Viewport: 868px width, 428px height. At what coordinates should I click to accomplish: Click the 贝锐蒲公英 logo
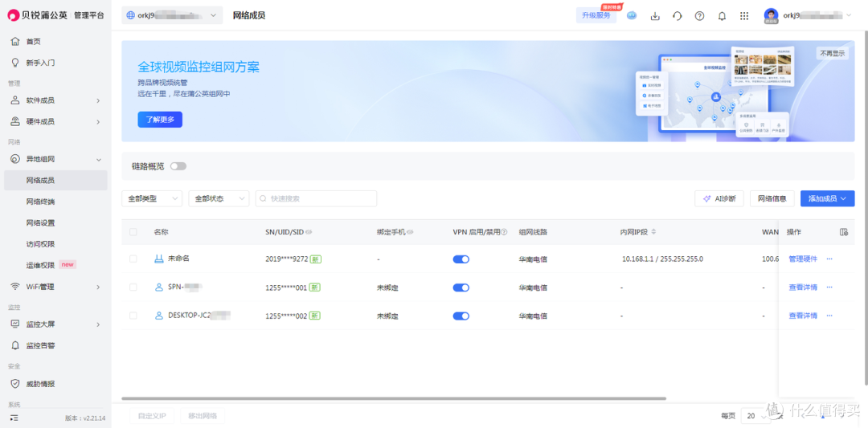point(39,15)
